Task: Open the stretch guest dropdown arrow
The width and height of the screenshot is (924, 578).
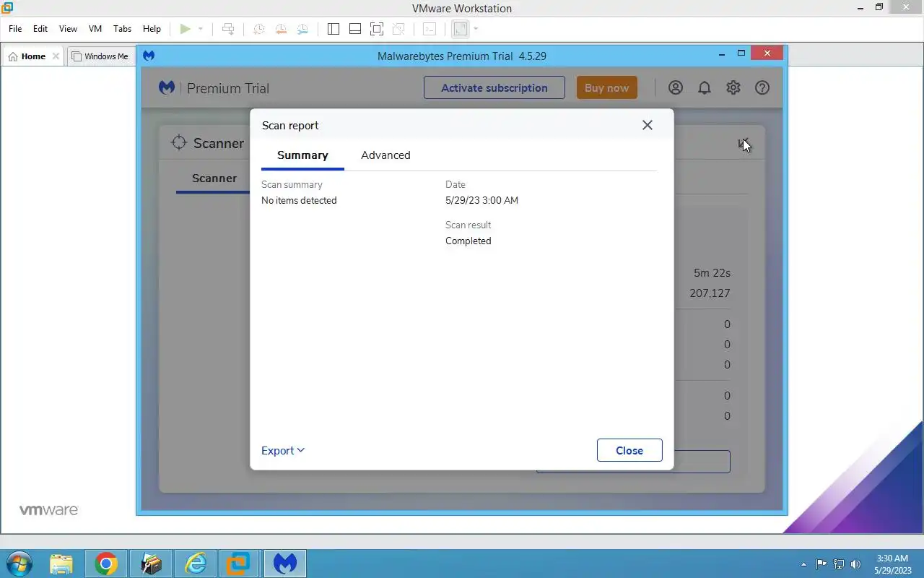Action: [x=476, y=29]
